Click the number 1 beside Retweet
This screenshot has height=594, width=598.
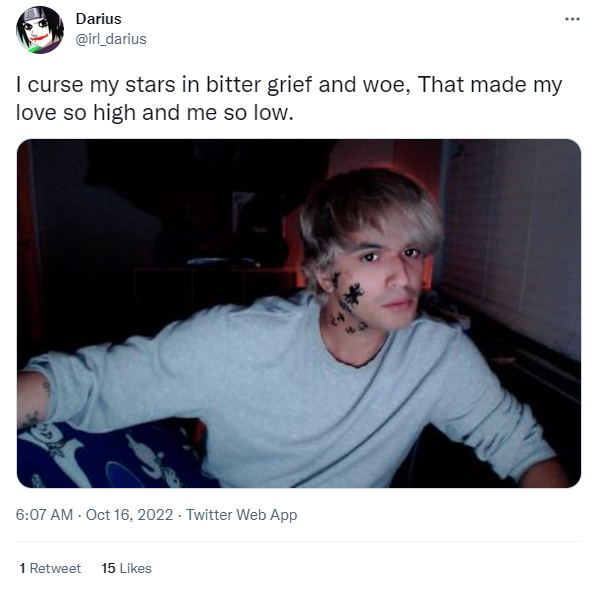point(23,568)
